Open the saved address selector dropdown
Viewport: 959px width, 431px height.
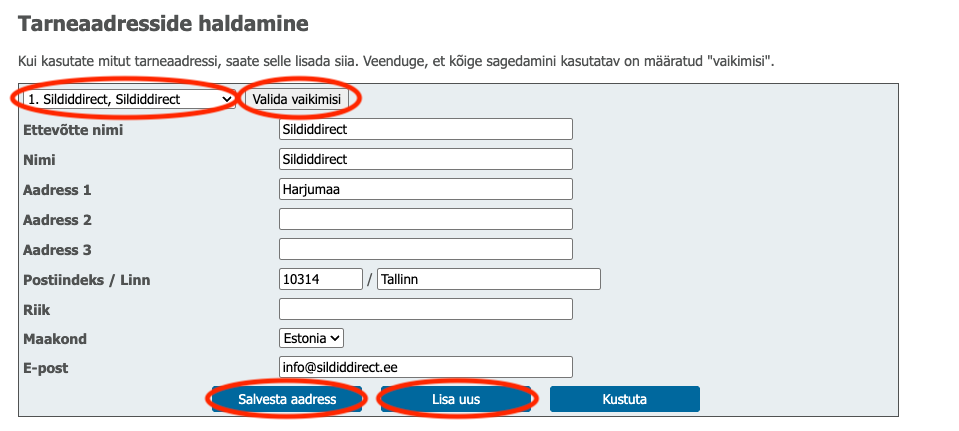pyautogui.click(x=128, y=99)
